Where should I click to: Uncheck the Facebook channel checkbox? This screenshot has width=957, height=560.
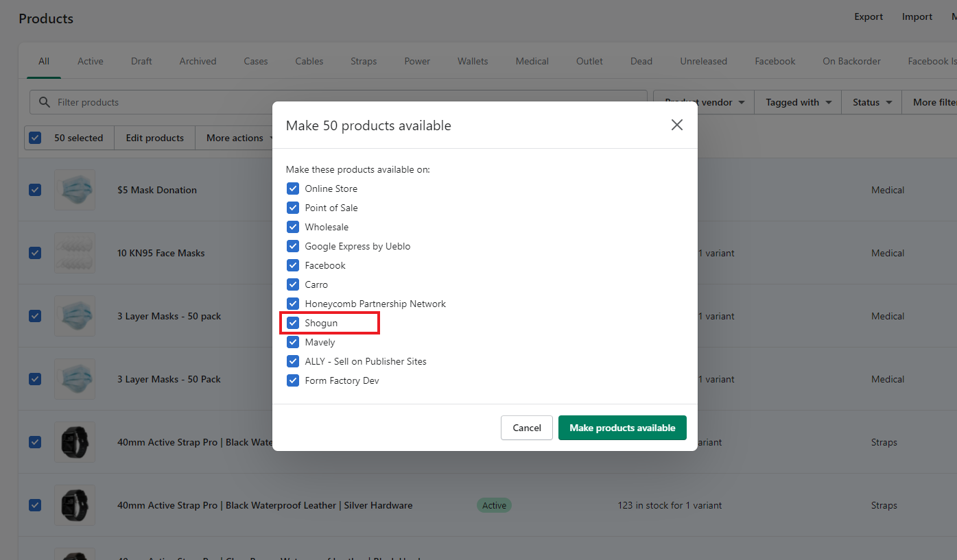[293, 265]
